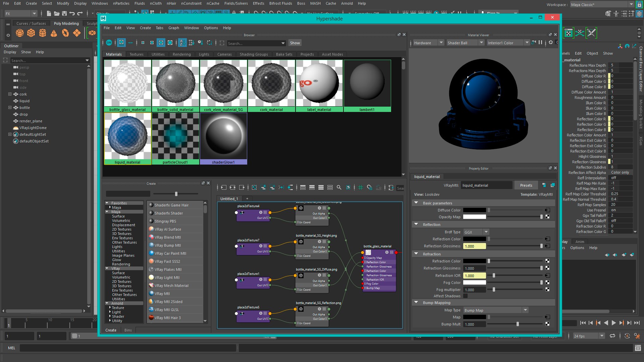Click the sort alphabetically A-Z icon in Browser
This screenshot has height=362, width=644.
[x=182, y=43]
